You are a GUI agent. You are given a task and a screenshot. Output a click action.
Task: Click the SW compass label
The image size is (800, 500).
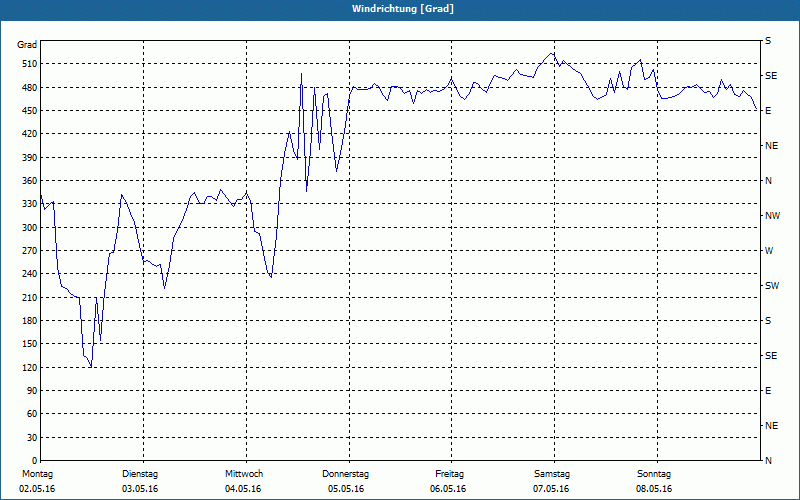(772, 286)
